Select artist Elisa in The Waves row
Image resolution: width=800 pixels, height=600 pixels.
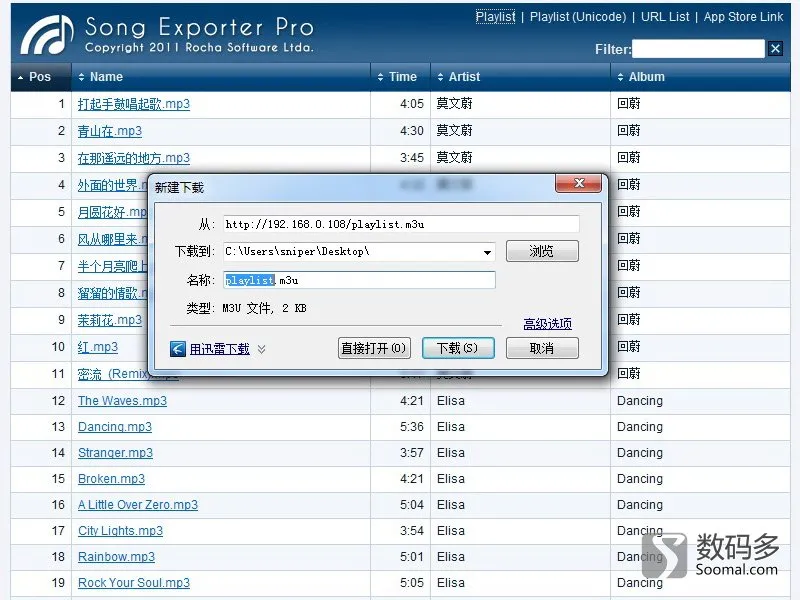click(x=451, y=401)
